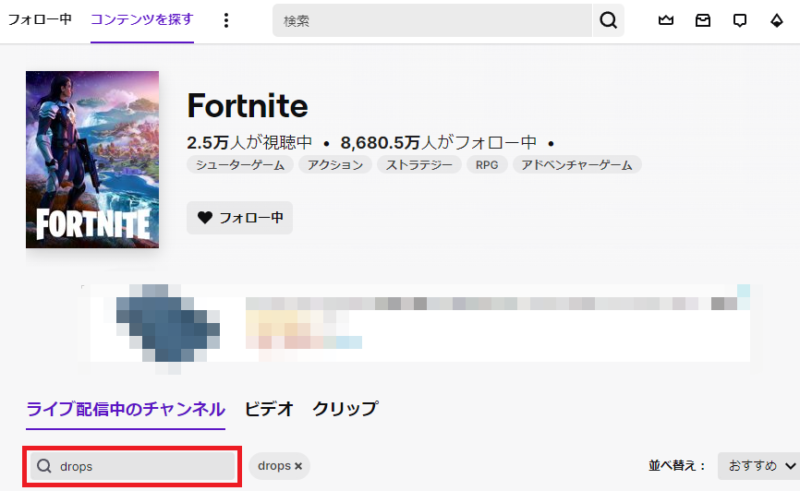Click the アドベンチャーゲーム tag
The height and width of the screenshot is (491, 800).
pyautogui.click(x=577, y=165)
